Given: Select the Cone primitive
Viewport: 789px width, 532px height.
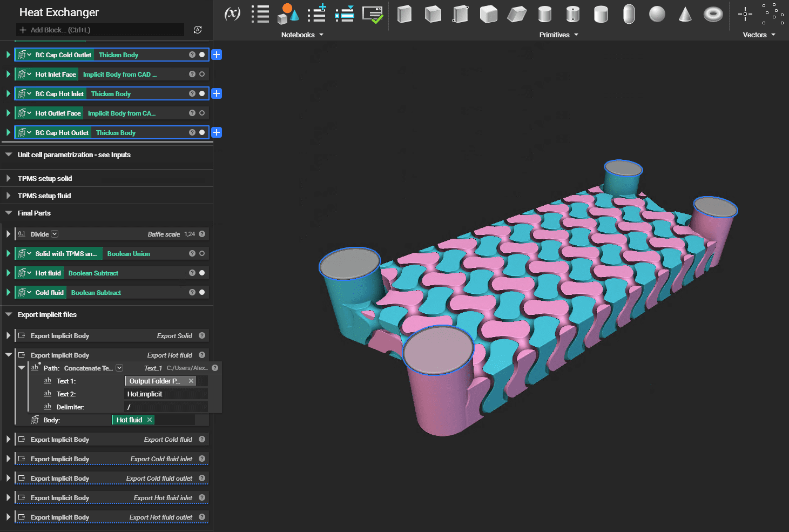Looking at the screenshot, I should pyautogui.click(x=685, y=14).
